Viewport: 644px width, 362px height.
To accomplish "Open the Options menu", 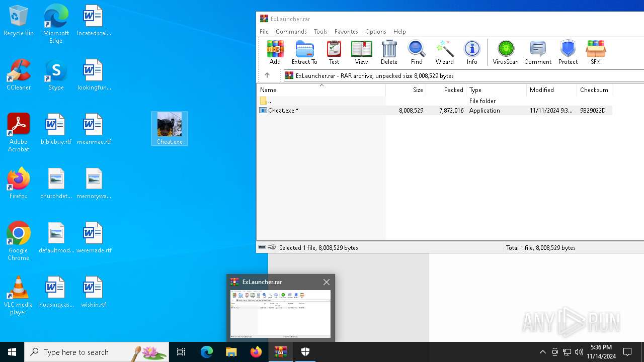I will click(376, 31).
